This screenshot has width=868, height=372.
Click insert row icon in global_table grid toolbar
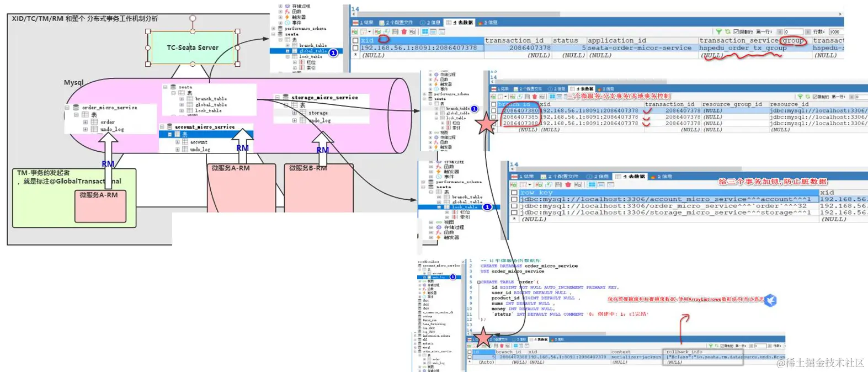378,31
